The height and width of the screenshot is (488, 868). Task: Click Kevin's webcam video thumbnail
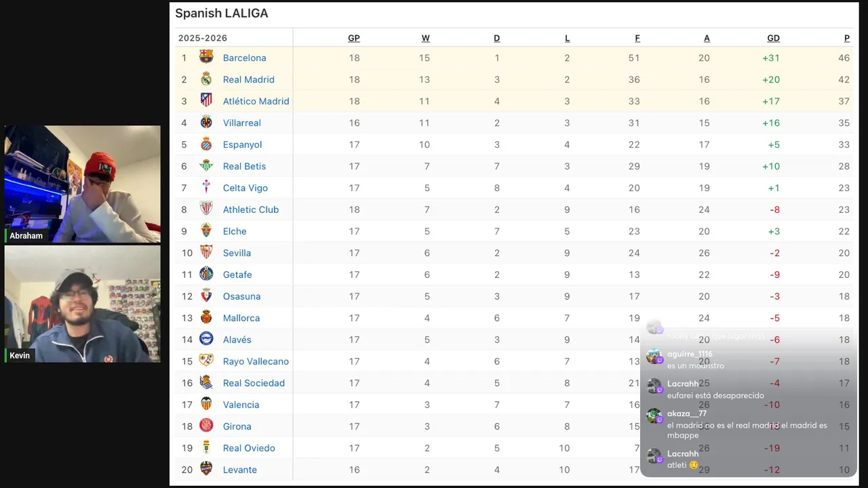click(x=83, y=304)
